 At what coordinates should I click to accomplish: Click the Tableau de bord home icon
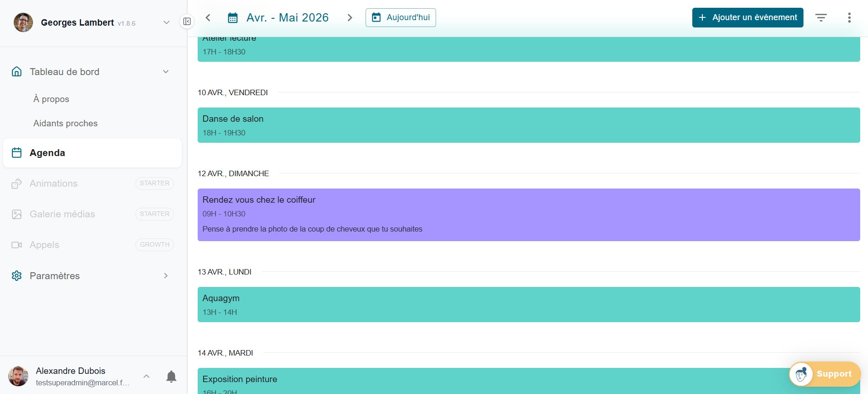(16, 71)
